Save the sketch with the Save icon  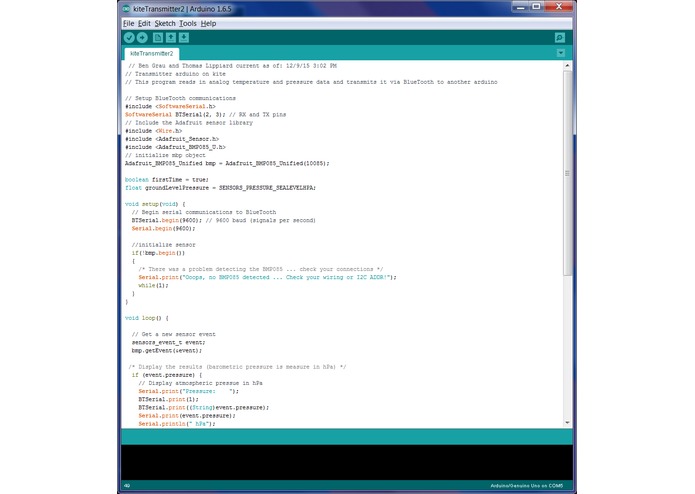click(184, 38)
